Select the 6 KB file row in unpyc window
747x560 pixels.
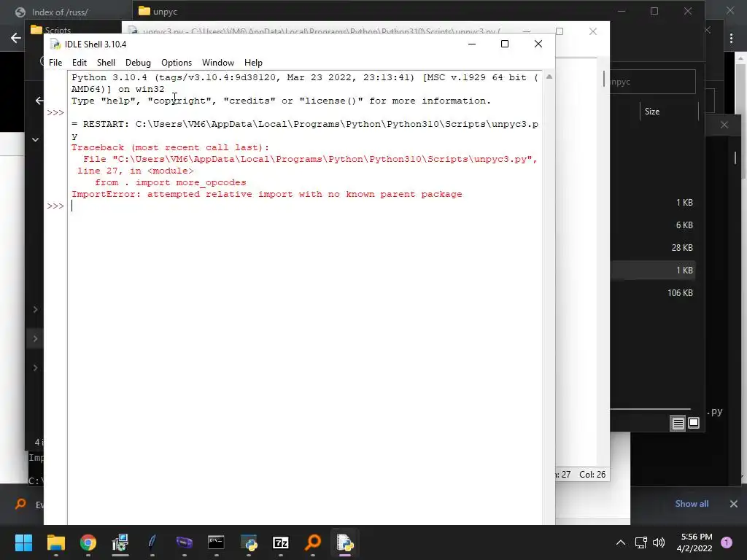(x=653, y=225)
